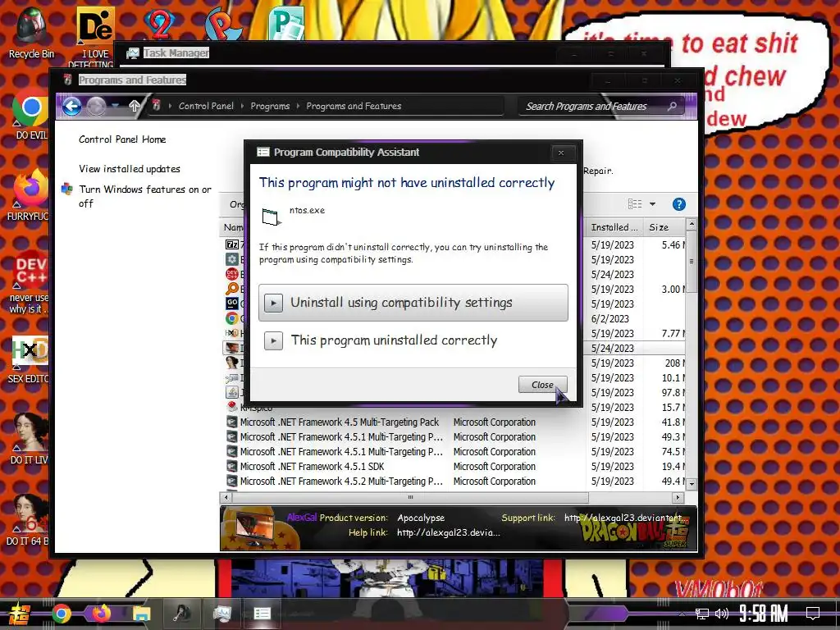This screenshot has height=630, width=840.
Task: Click the Help link URL in details pane
Action: pyautogui.click(x=449, y=532)
